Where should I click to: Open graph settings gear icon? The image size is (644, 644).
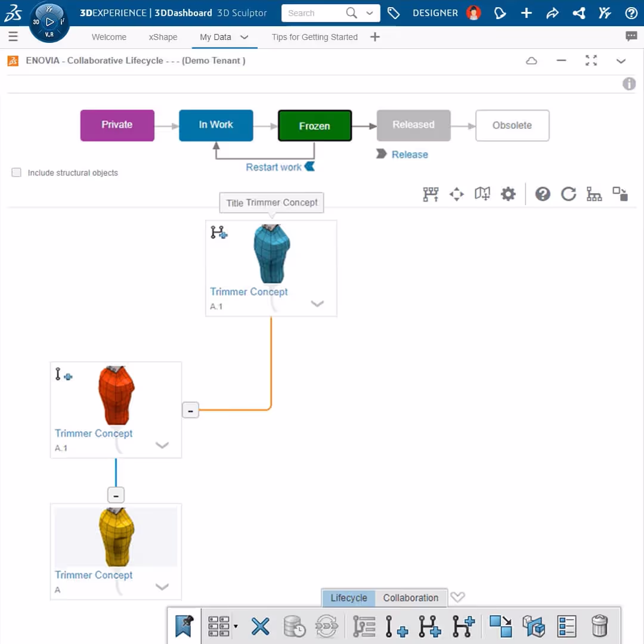pos(508,194)
